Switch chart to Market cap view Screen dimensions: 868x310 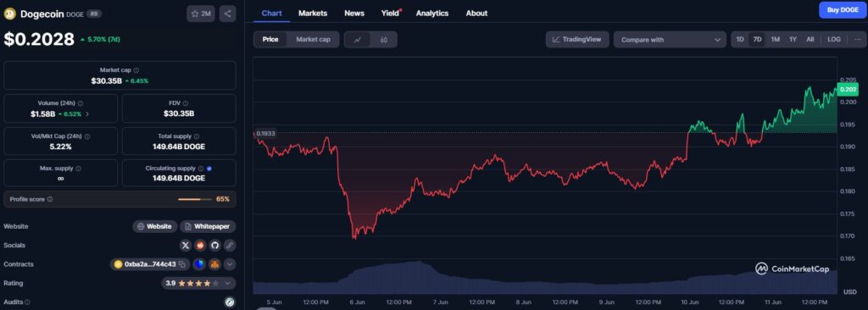click(313, 39)
